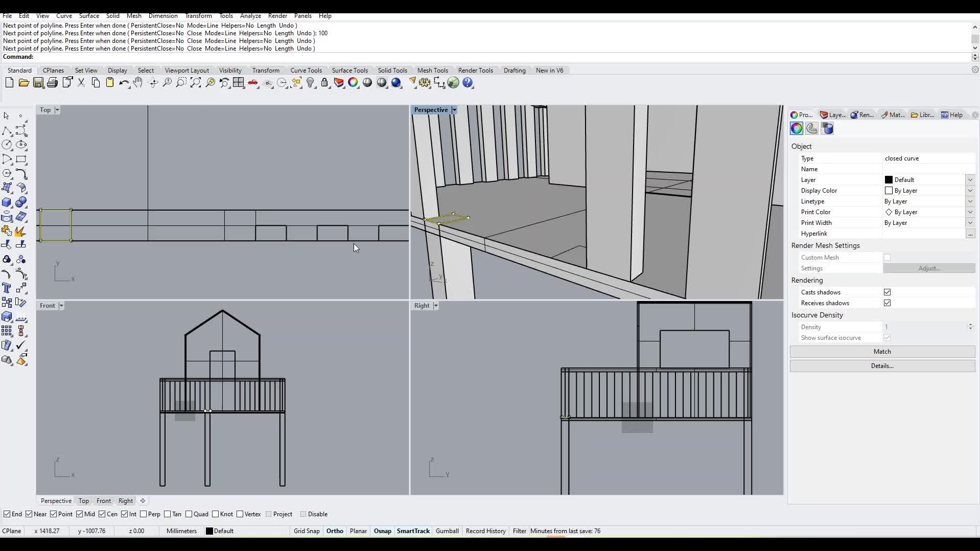This screenshot has height=551, width=980.
Task: Switch to the Curve Tools toolbar tab
Action: (306, 71)
